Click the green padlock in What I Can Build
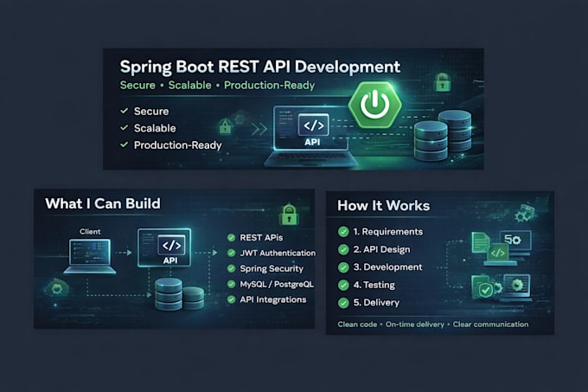The width and height of the screenshot is (588, 392). [x=289, y=215]
